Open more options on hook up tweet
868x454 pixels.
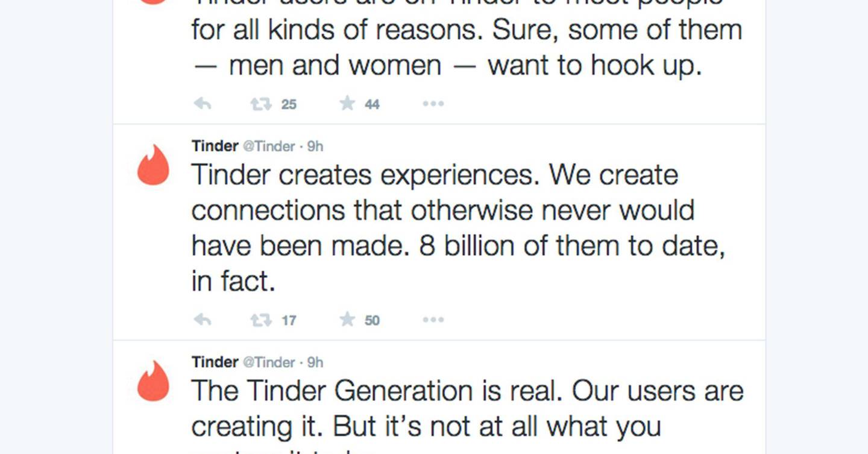click(433, 104)
